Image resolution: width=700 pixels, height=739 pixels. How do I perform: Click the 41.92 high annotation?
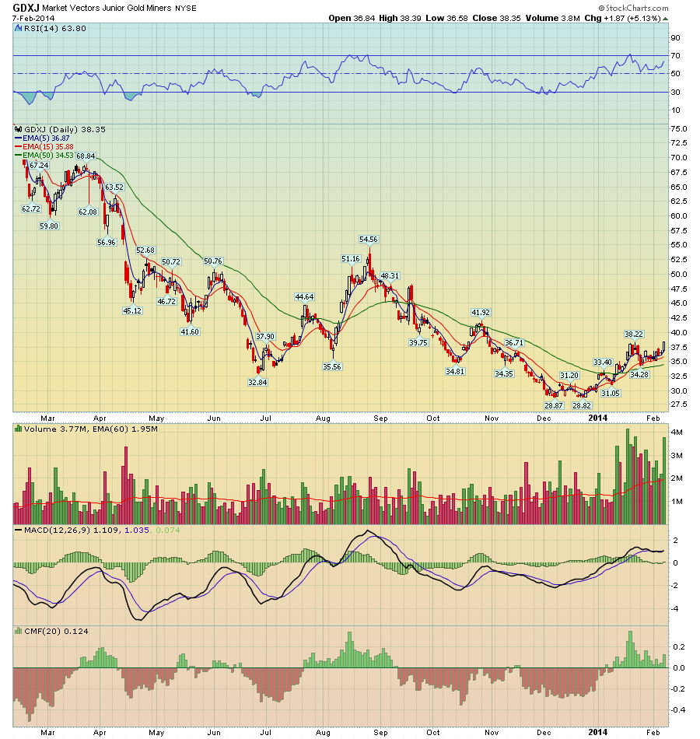[x=481, y=313]
